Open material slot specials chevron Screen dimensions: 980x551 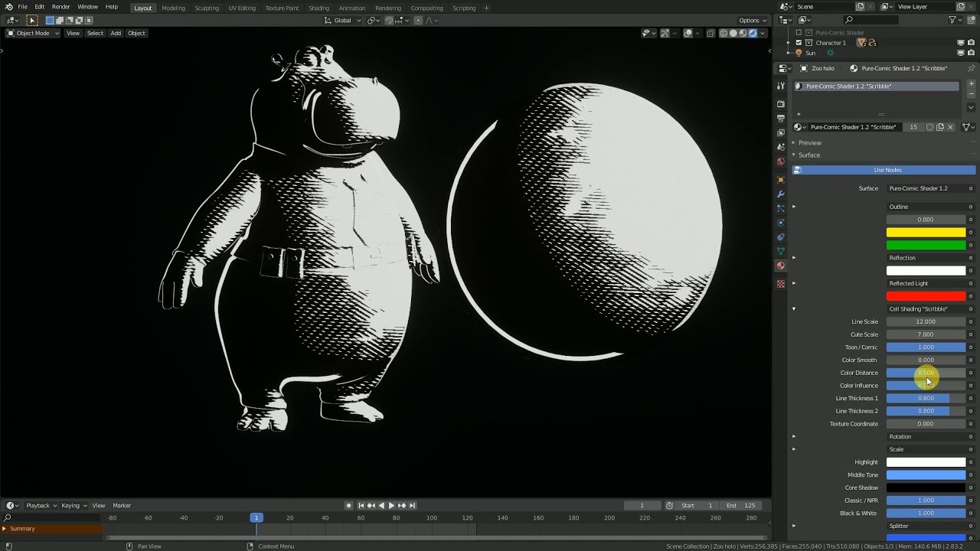pyautogui.click(x=971, y=108)
